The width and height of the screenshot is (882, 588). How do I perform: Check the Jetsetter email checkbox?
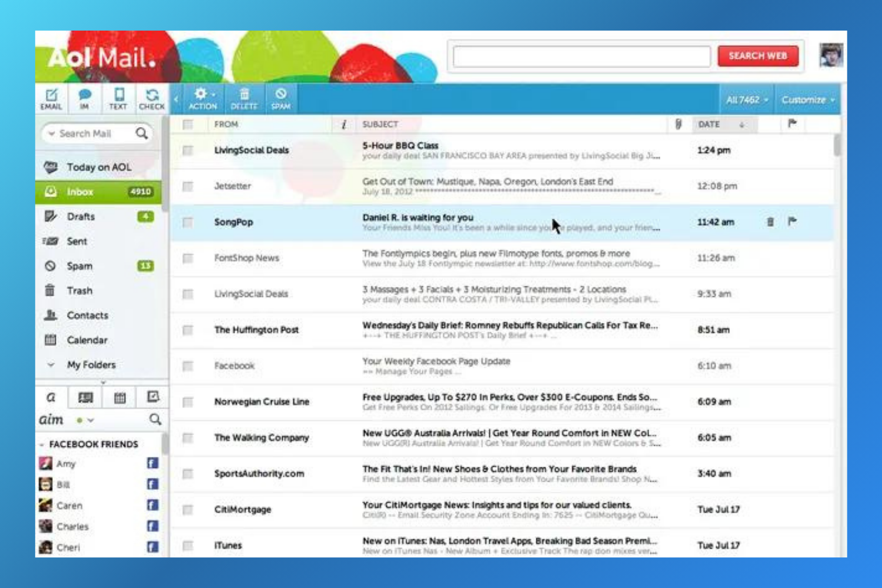[x=188, y=186]
